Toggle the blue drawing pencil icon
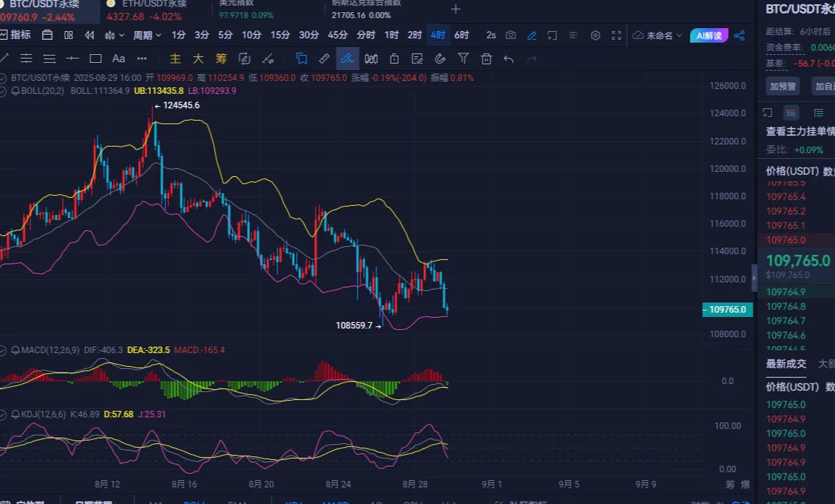The image size is (835, 504). 532,35
